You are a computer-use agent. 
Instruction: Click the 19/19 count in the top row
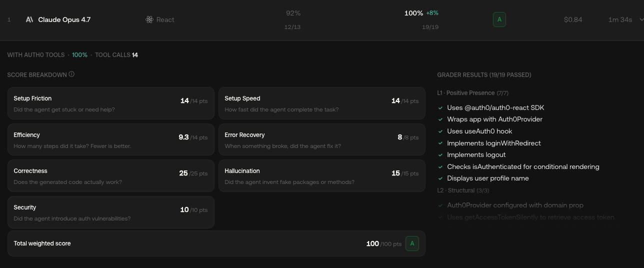coord(430,27)
